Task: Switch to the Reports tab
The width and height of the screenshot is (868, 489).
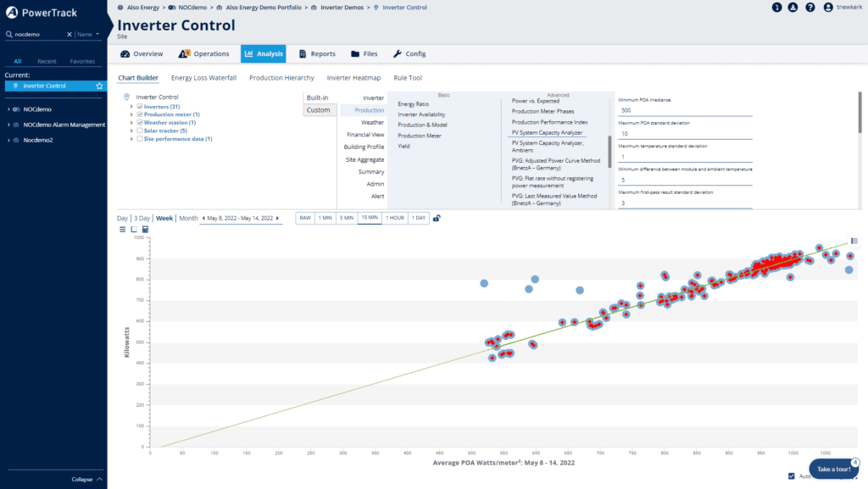Action: 317,54
